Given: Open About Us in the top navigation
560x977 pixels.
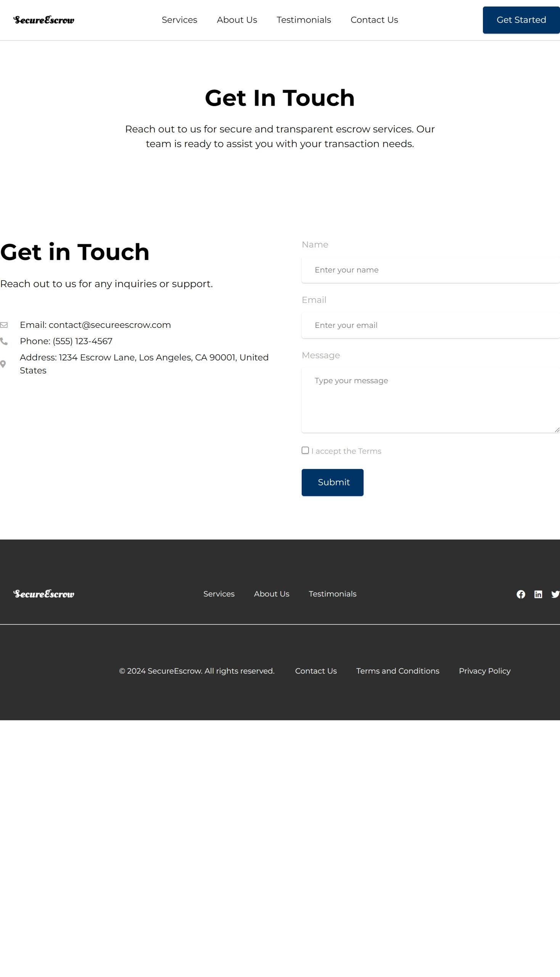Looking at the screenshot, I should click(237, 20).
